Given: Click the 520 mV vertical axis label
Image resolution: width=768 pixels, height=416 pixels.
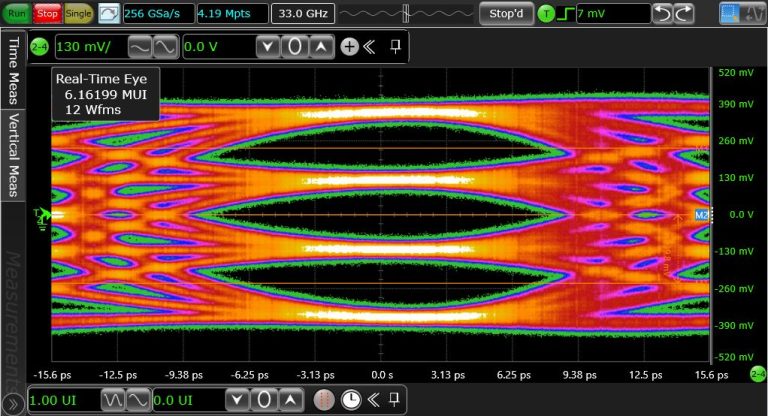Looking at the screenshot, I should pyautogui.click(x=736, y=73).
